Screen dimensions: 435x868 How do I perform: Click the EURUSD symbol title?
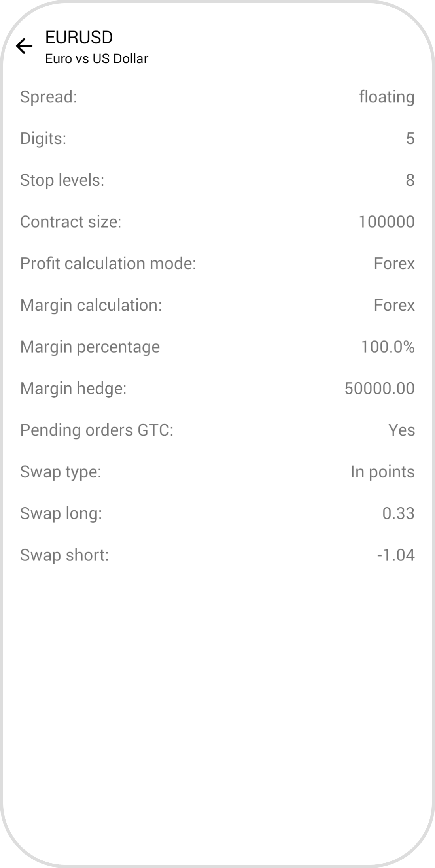coord(79,38)
